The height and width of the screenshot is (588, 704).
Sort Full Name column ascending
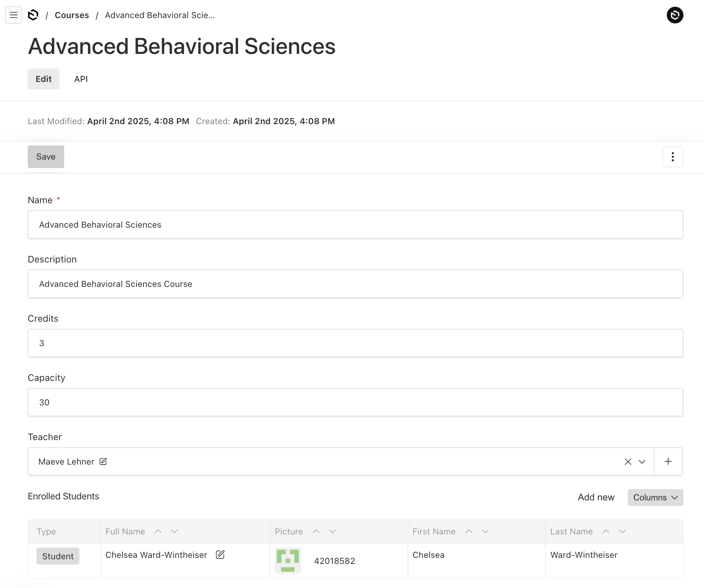tap(158, 531)
